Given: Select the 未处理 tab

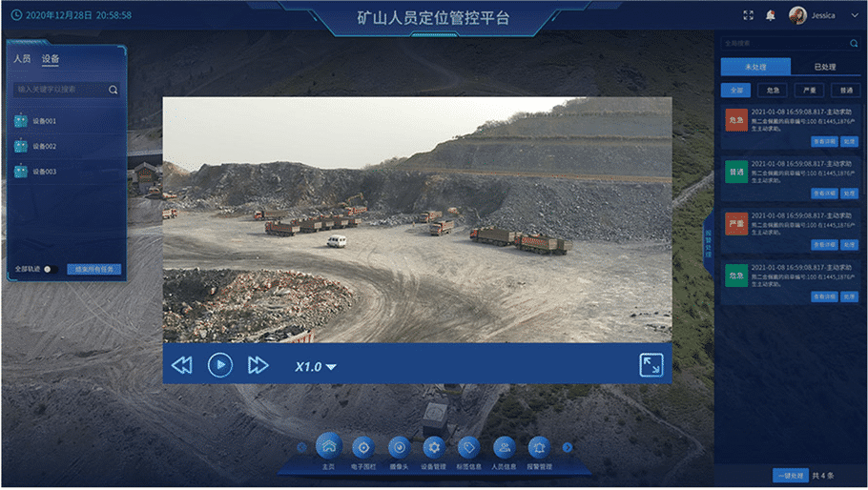Looking at the screenshot, I should pyautogui.click(x=755, y=67).
